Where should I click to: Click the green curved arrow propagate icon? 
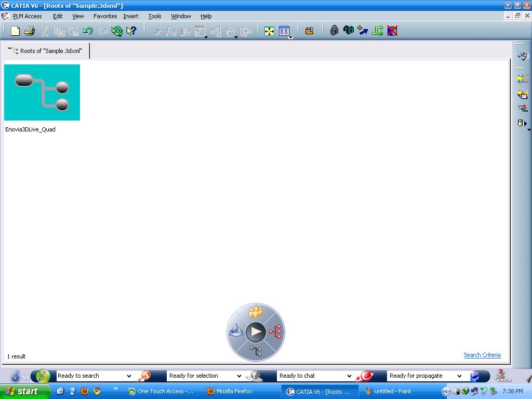[x=377, y=31]
